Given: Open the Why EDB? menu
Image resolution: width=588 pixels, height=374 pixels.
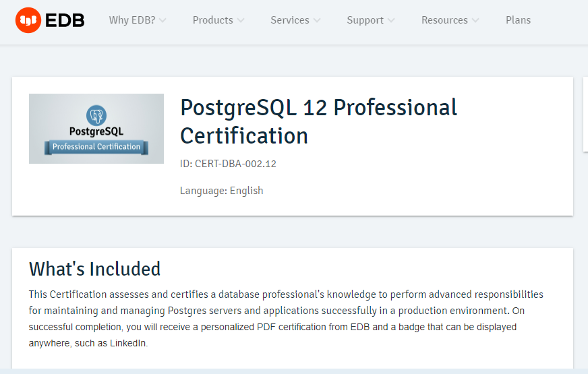Looking at the screenshot, I should coord(138,20).
